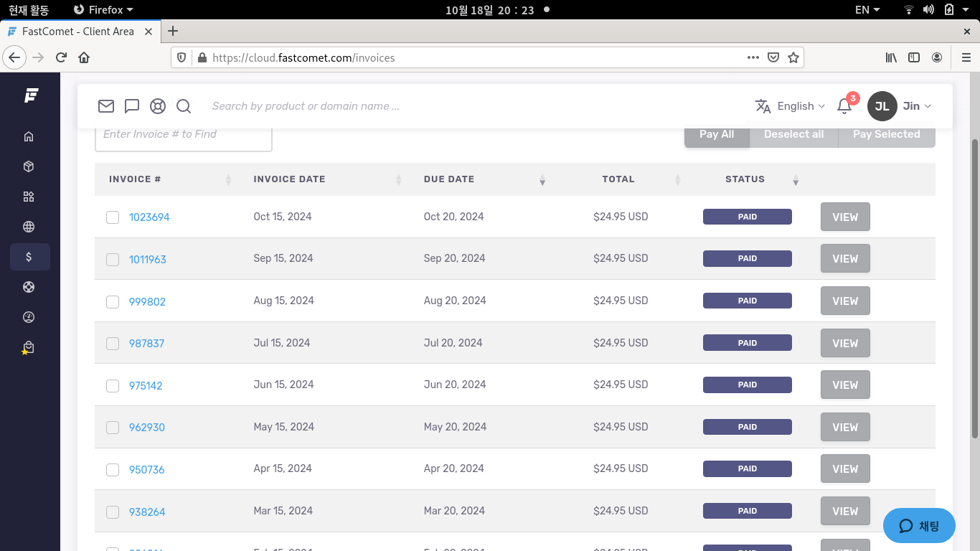
Task: Open invoice link 1011963
Action: point(148,260)
